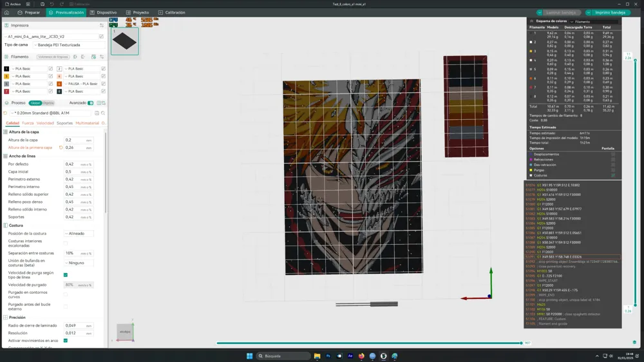644x362 pixels.
Task: Open Posición de la costura dropdown
Action: coord(79,233)
